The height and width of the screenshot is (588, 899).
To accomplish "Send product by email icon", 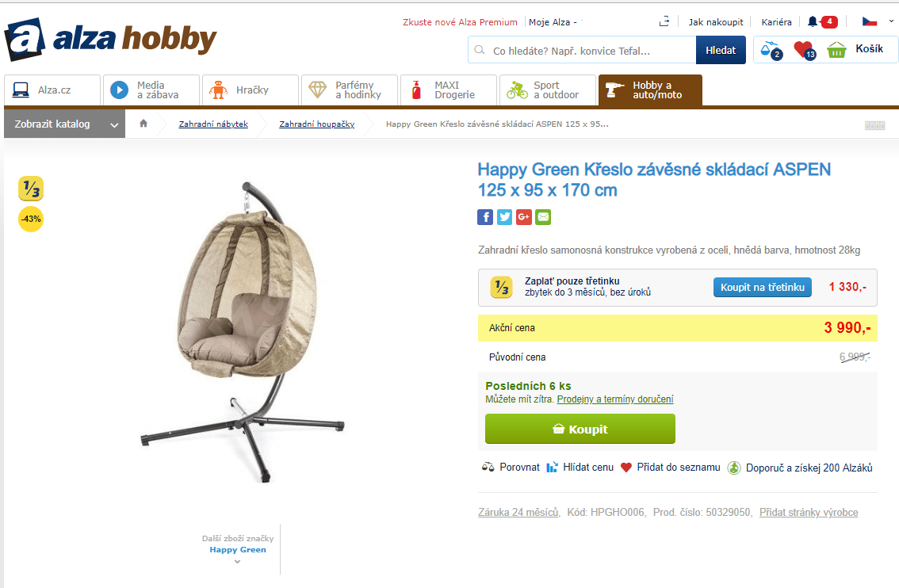I will (x=543, y=217).
